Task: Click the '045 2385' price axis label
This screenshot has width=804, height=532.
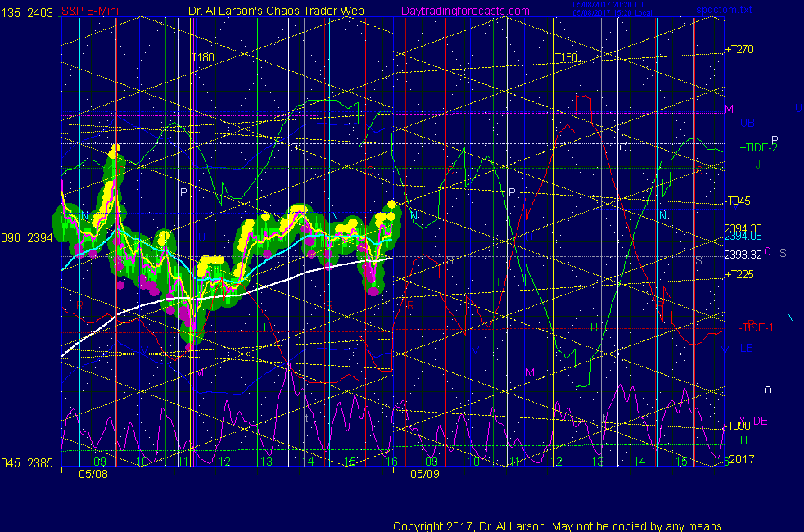Action: (27, 463)
